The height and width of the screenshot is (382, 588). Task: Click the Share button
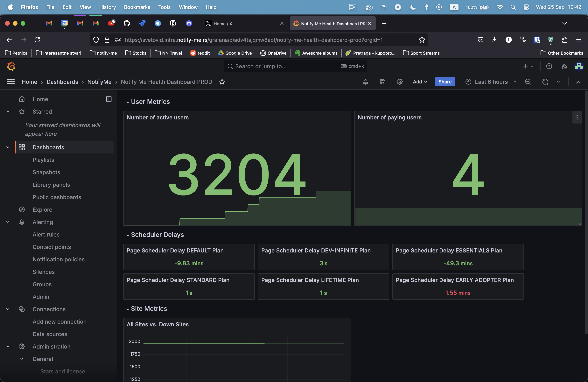coord(445,82)
